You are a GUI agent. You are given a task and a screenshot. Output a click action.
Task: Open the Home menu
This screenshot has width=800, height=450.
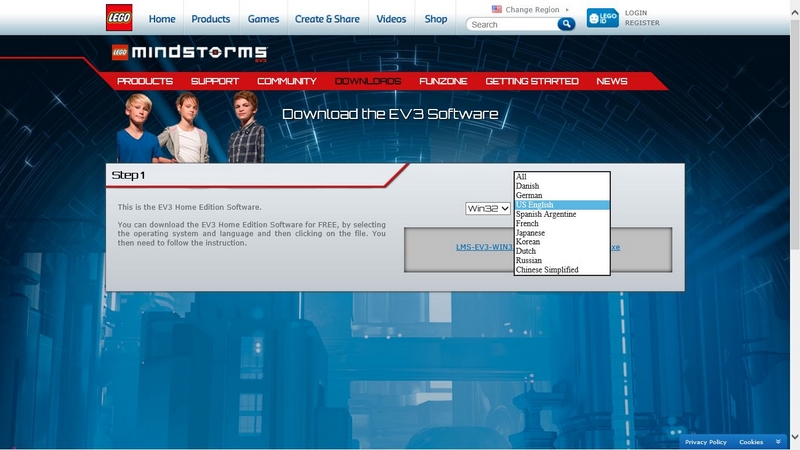tap(162, 19)
